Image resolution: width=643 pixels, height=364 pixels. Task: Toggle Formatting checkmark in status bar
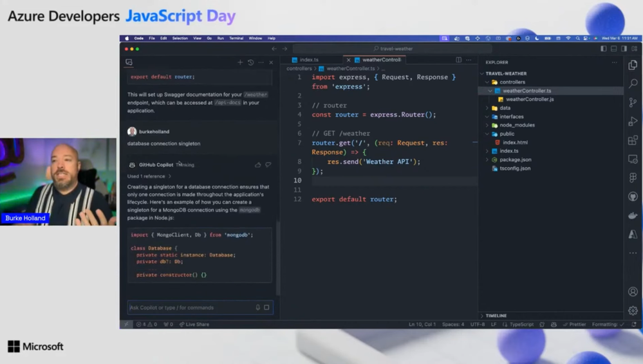click(608, 324)
